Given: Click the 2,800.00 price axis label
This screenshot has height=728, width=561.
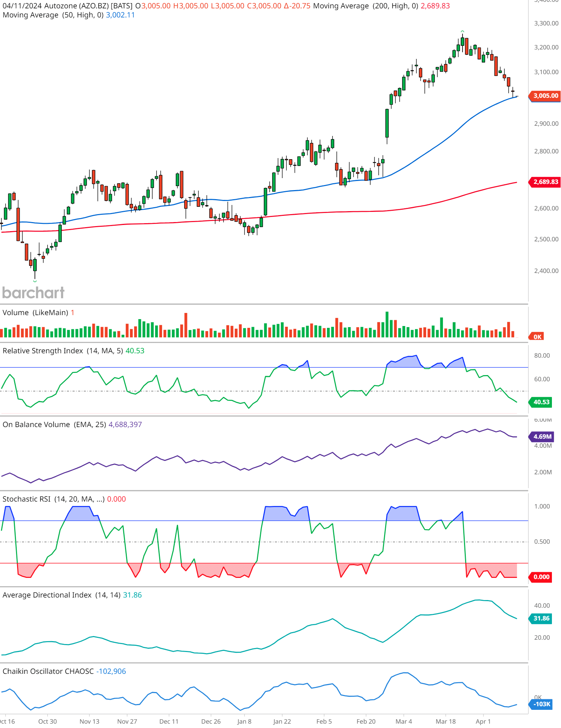Looking at the screenshot, I should 546,151.
